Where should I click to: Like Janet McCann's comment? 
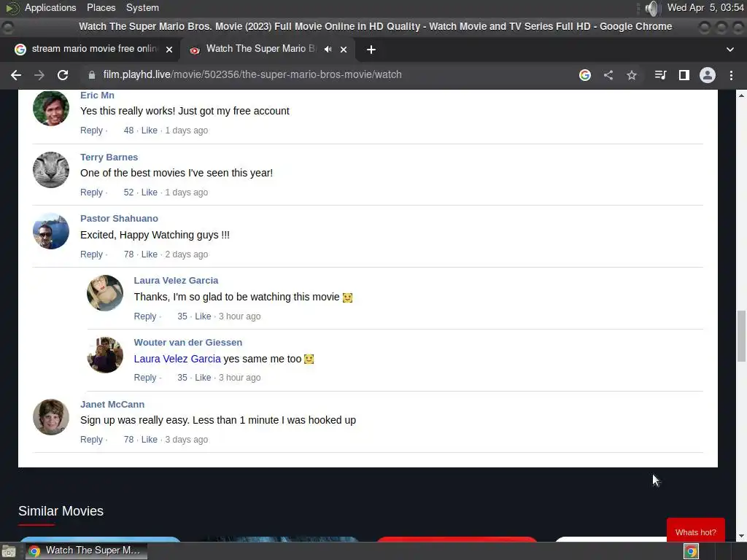149,440
